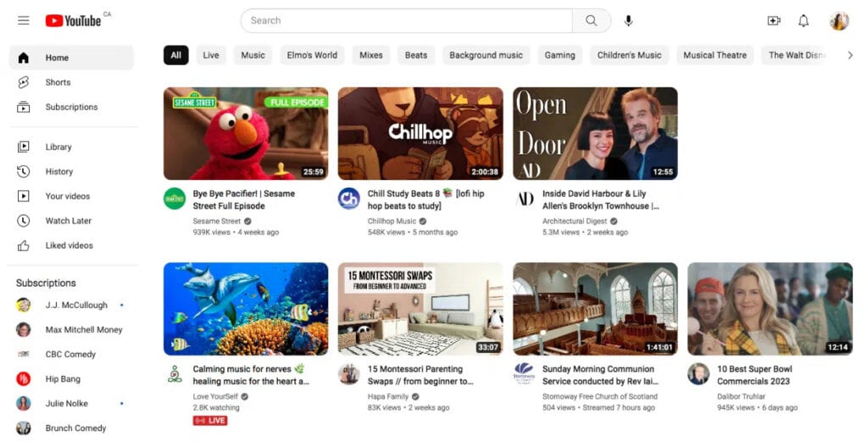The image size is (868, 447).
Task: Select the Music filter chip
Action: coord(253,55)
